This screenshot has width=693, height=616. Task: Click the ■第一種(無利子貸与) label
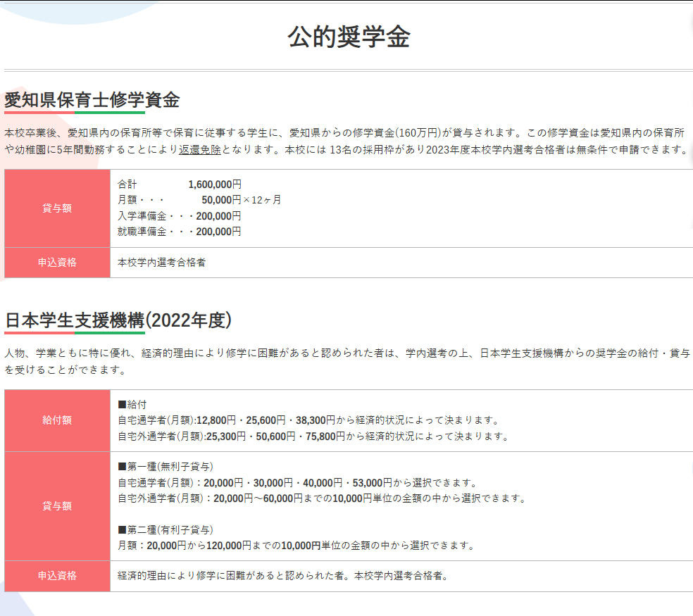click(166, 467)
